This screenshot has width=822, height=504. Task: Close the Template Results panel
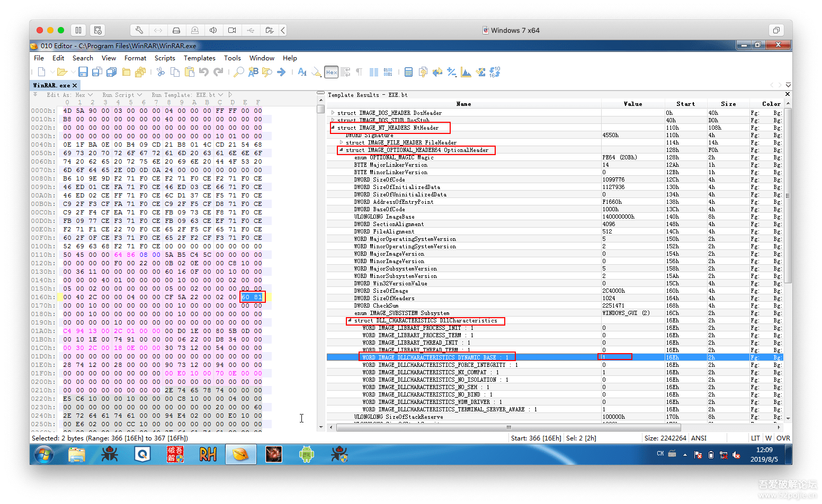[x=788, y=94]
